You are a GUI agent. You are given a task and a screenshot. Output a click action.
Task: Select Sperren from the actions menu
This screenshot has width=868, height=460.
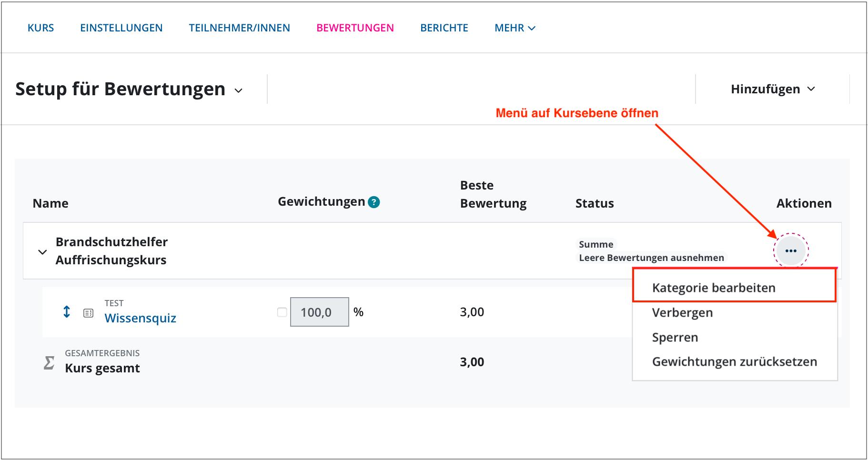tap(675, 337)
